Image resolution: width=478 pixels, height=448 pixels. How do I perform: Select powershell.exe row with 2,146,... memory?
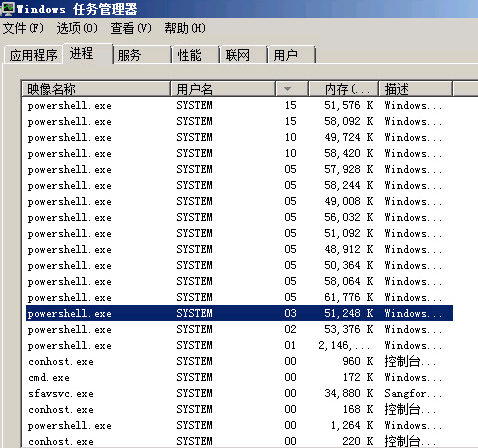click(x=239, y=345)
